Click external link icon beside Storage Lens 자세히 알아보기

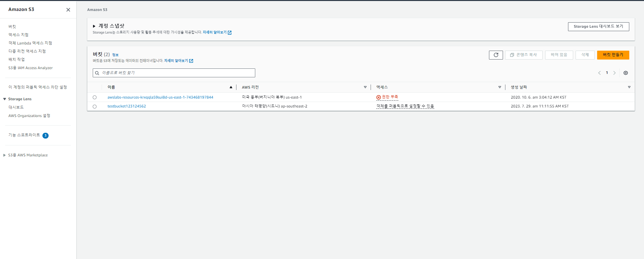pyautogui.click(x=230, y=33)
